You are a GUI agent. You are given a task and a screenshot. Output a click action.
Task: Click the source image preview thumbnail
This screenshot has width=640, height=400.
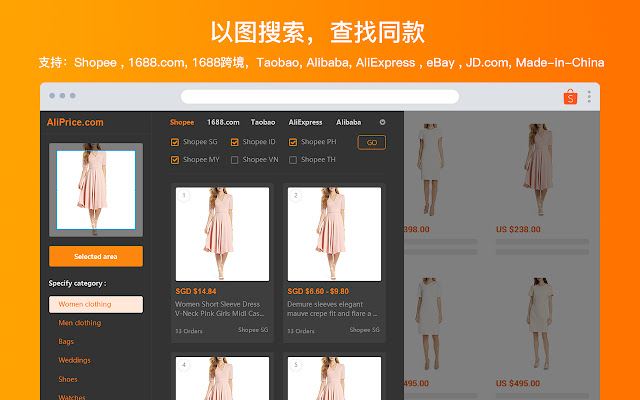[96, 190]
